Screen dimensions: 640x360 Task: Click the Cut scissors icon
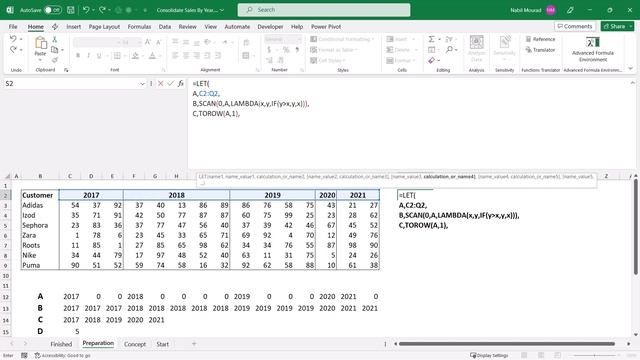click(55, 39)
